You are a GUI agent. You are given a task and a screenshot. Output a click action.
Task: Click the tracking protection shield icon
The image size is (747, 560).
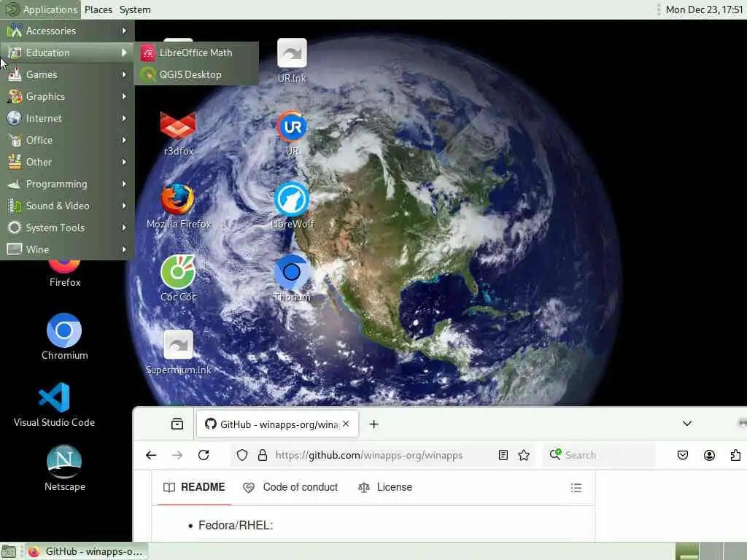[x=242, y=455]
